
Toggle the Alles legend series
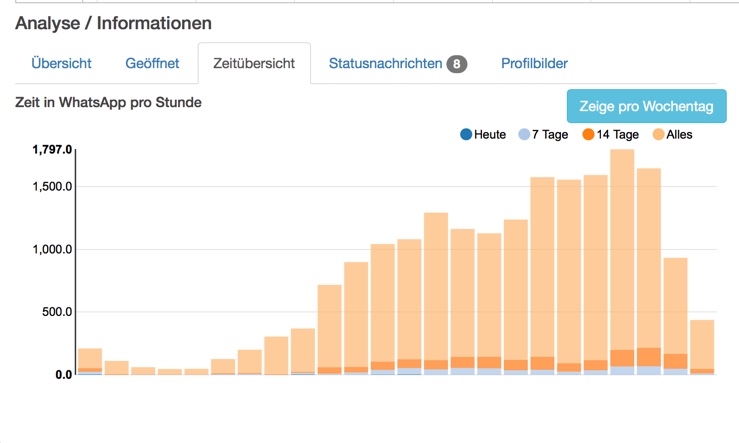click(x=673, y=134)
